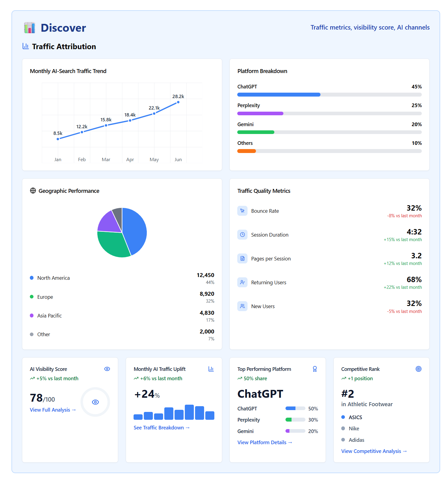Click the green Europe legend dot

[x=32, y=297]
